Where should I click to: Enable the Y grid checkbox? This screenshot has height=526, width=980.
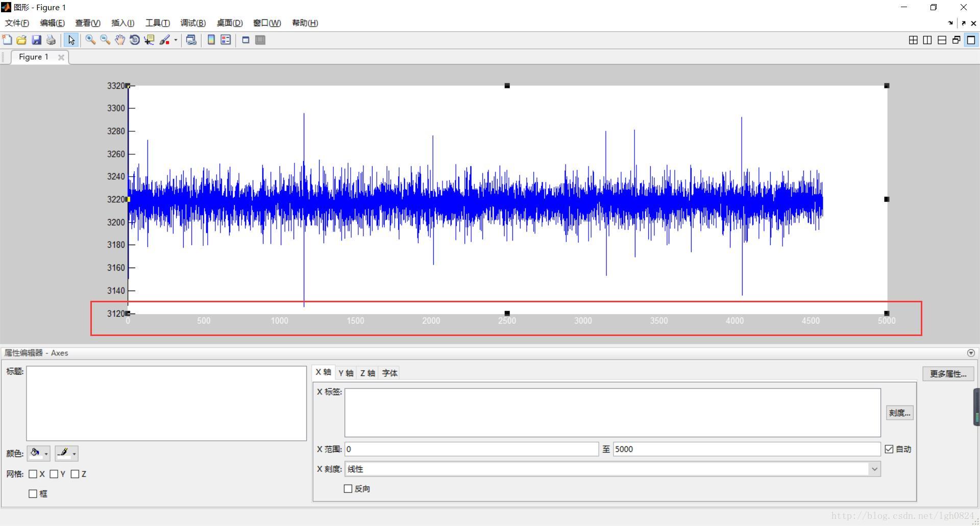[54, 474]
